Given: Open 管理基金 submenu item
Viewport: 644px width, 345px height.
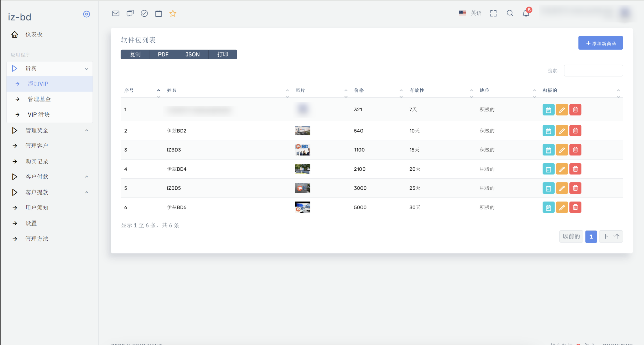Looking at the screenshot, I should [x=39, y=99].
